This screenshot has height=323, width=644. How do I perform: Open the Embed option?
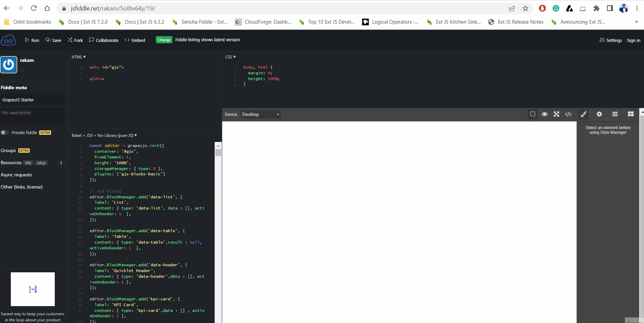coord(135,40)
